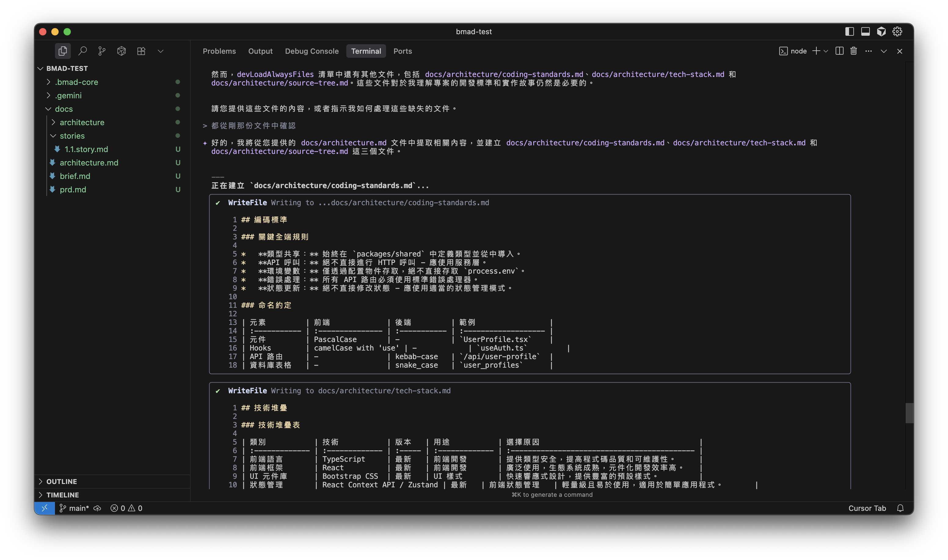The height and width of the screenshot is (560, 948).
Task: Click devLoadAlwaysFiles highlighted text
Action: click(275, 74)
